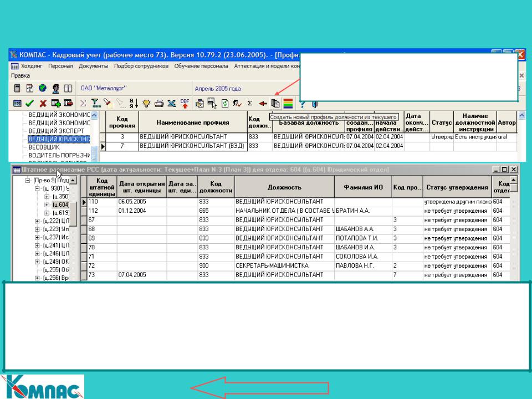This screenshot has height=399, width=532.
Task: Click the blue question mark help icon
Action: [303, 104]
